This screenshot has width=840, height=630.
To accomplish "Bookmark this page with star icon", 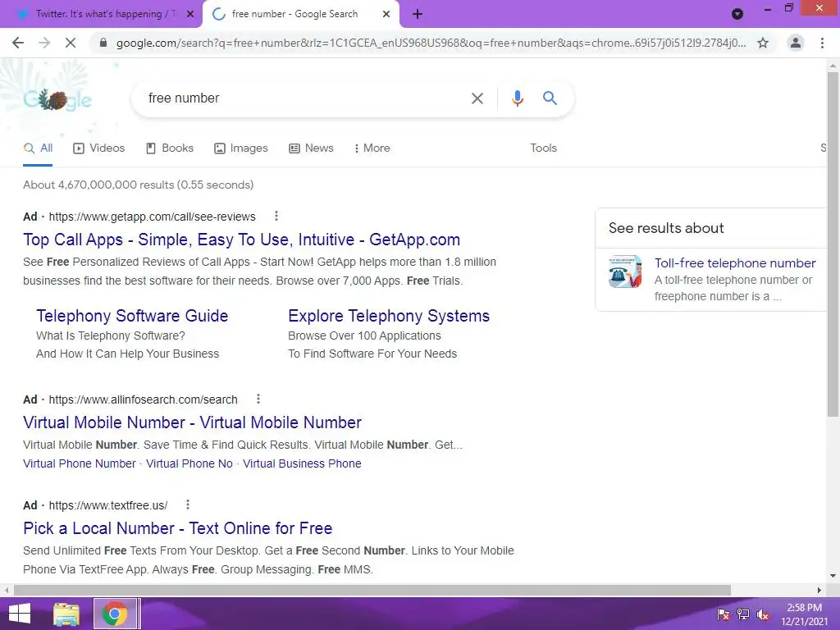I will pos(763,43).
